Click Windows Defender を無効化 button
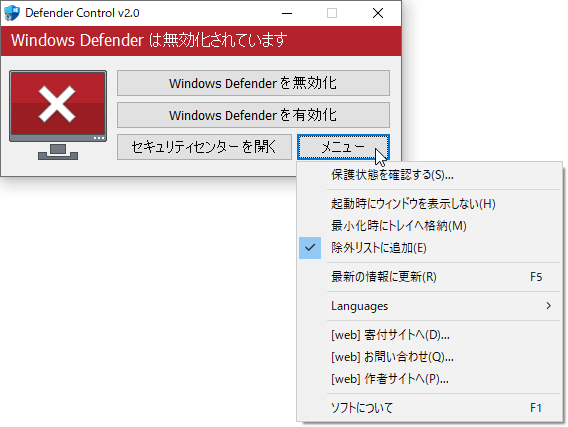Image resolution: width=568 pixels, height=427 pixels. tap(253, 83)
